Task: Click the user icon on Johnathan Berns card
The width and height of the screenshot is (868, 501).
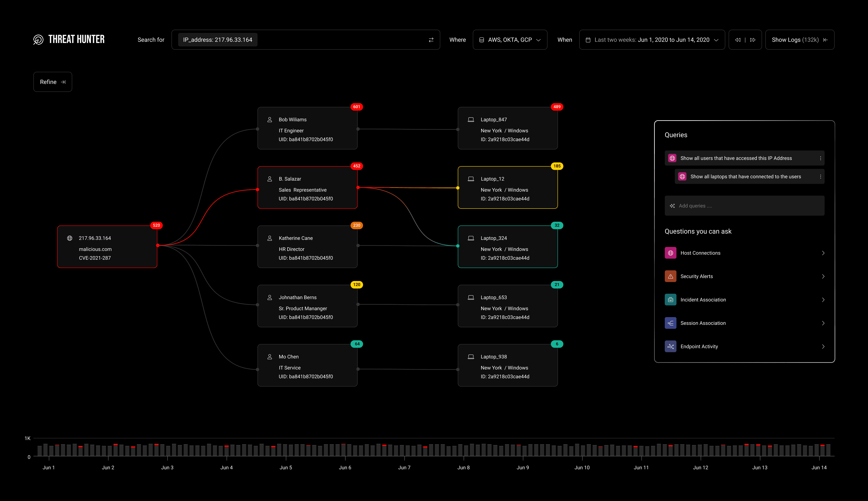Action: [270, 297]
